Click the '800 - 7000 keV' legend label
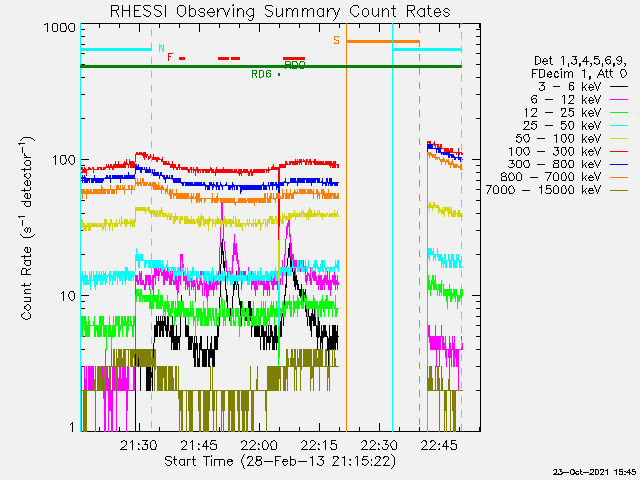Viewport: 640px width, 480px height. pos(551,177)
